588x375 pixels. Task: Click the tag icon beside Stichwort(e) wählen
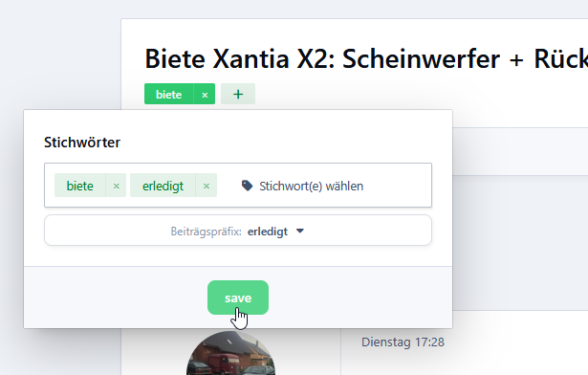click(247, 186)
